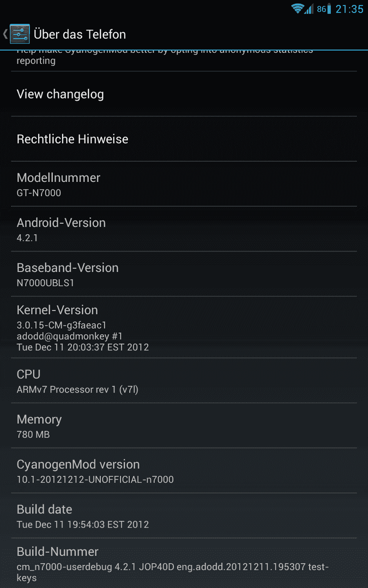Image resolution: width=368 pixels, height=588 pixels.
Task: Tap the cellular signal strength icon
Action: 309,9
